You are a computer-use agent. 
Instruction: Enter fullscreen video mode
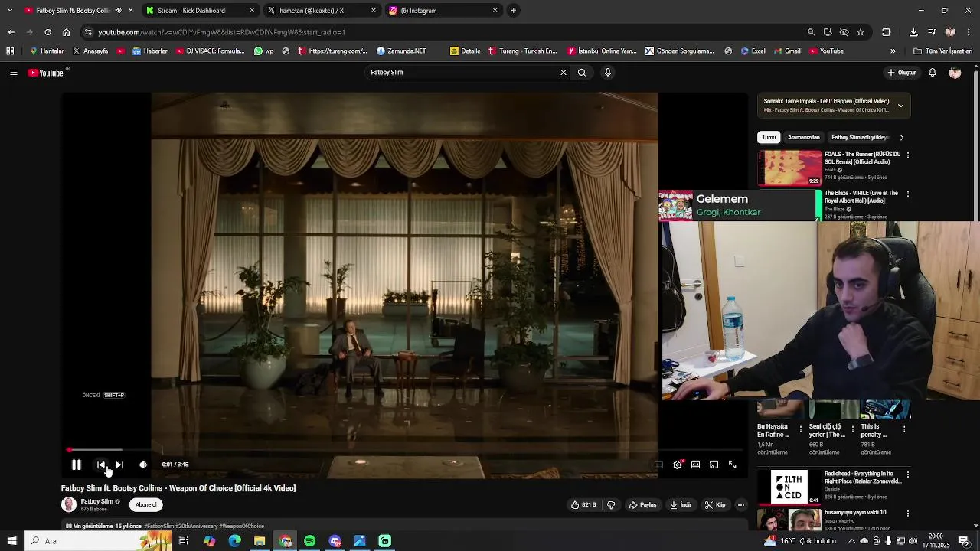(x=732, y=465)
